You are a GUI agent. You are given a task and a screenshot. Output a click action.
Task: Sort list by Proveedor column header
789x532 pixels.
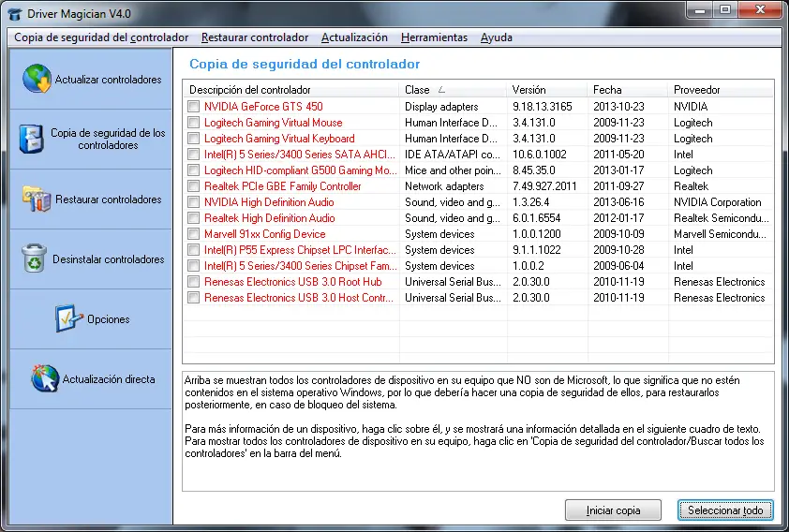(x=721, y=90)
